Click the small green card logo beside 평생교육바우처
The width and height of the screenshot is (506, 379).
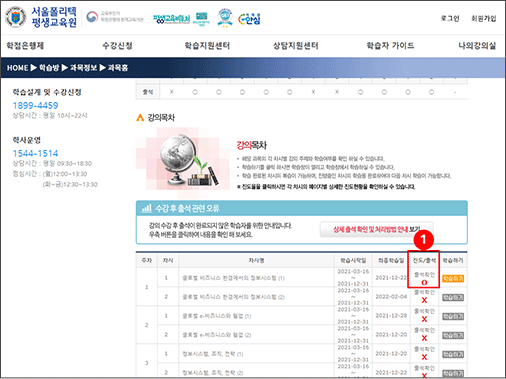point(201,19)
